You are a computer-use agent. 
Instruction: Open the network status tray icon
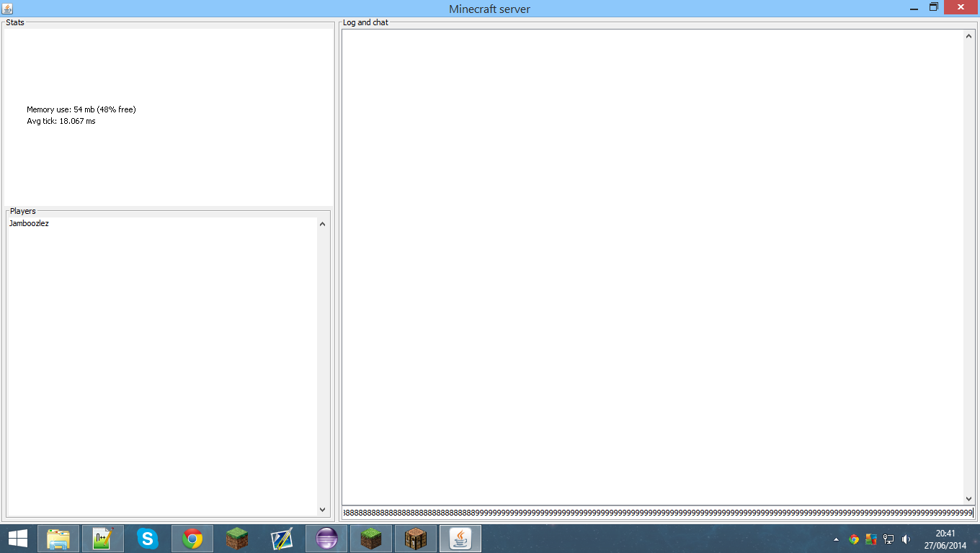888,539
